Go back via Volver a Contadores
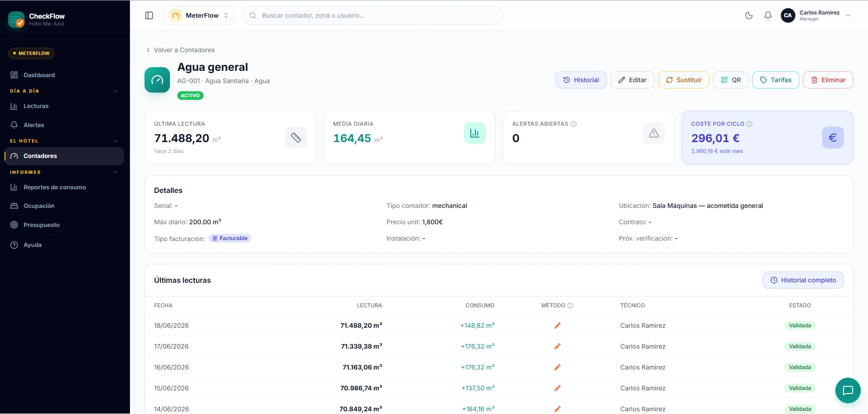Viewport: 868px width, 414px height. coord(180,50)
